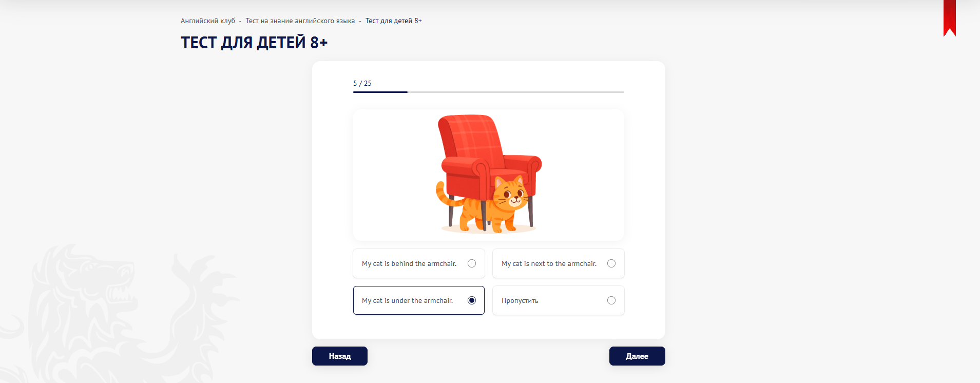Select "My cat is behind the armchair." option
Image resolution: width=980 pixels, height=383 pixels.
tap(418, 263)
